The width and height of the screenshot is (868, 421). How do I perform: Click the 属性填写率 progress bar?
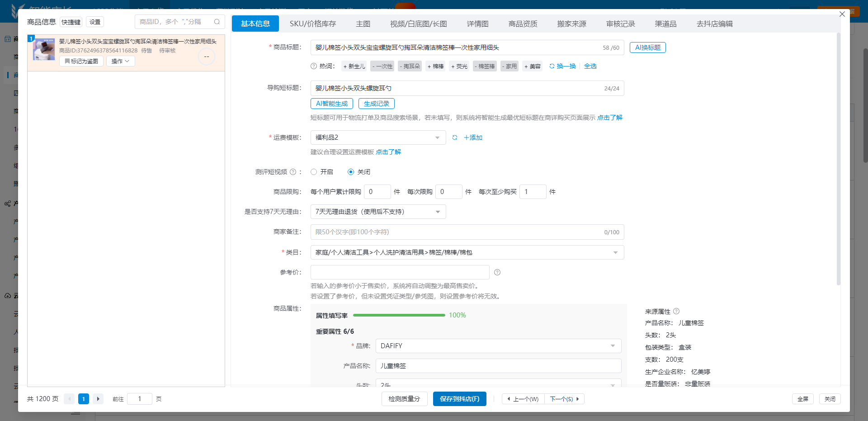coord(399,315)
